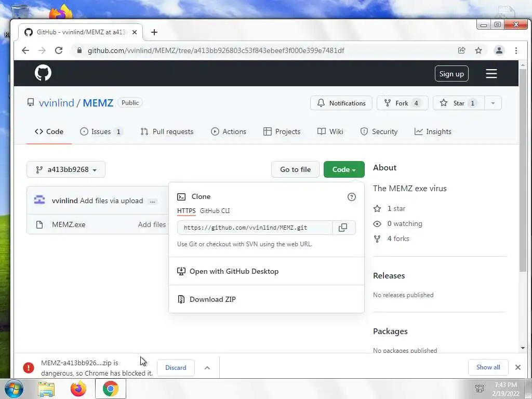Open the hamburger navigation menu

coord(491,74)
